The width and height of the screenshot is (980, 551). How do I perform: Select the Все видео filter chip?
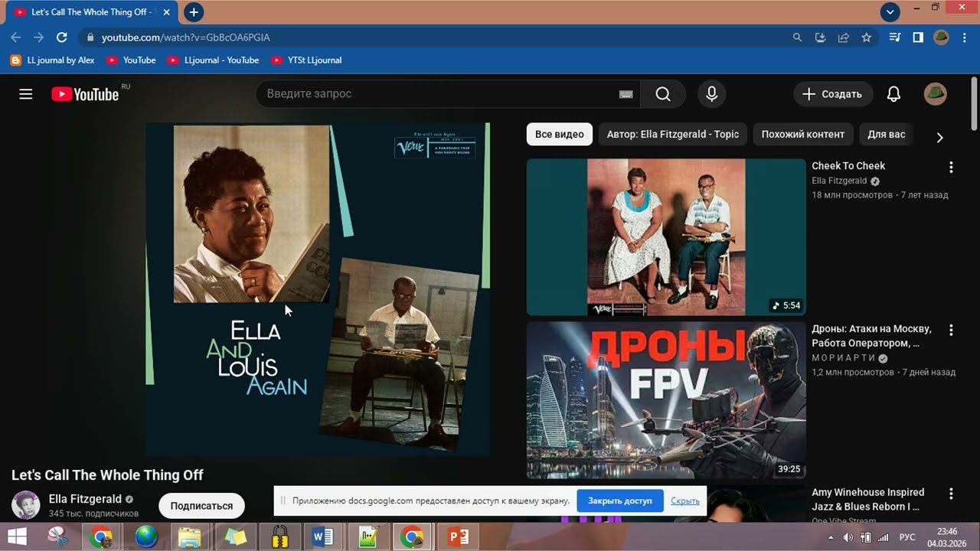560,134
